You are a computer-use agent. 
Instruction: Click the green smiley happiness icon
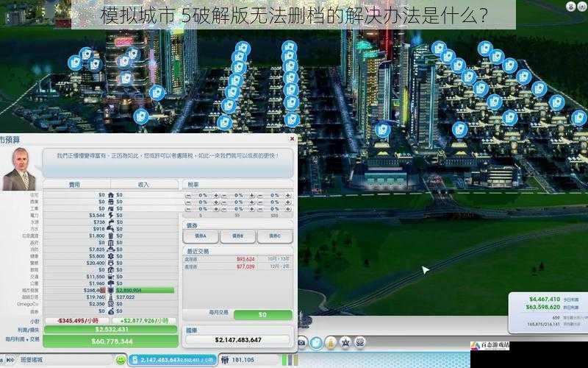click(121, 360)
